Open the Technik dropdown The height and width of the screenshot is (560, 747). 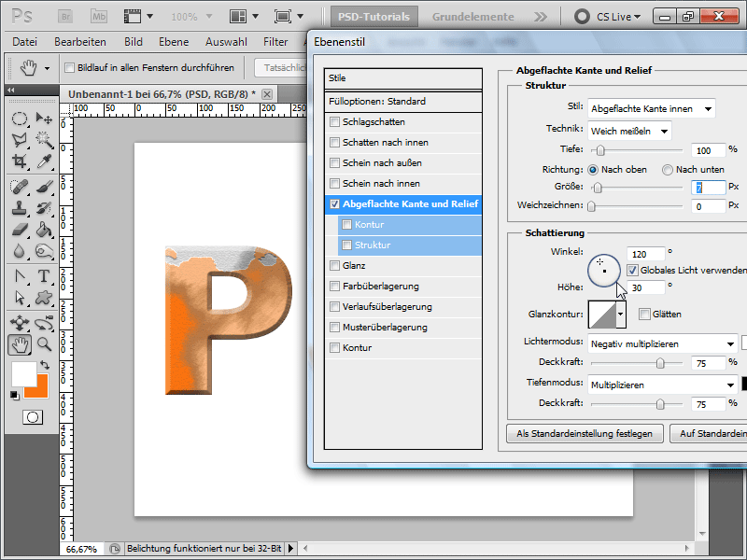[629, 131]
